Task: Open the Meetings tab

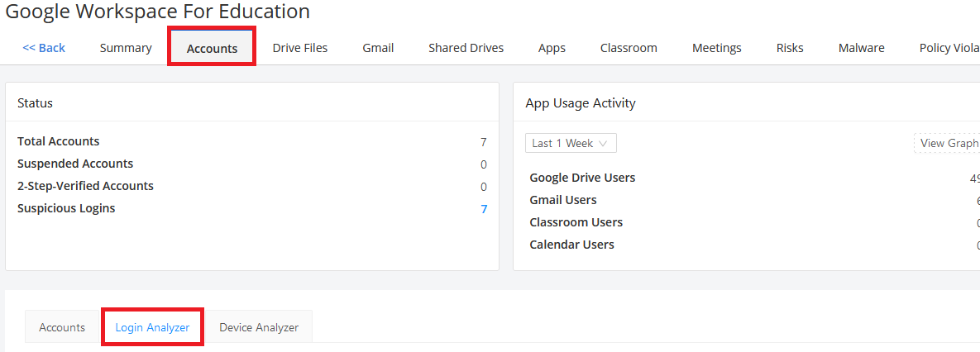Action: [716, 48]
